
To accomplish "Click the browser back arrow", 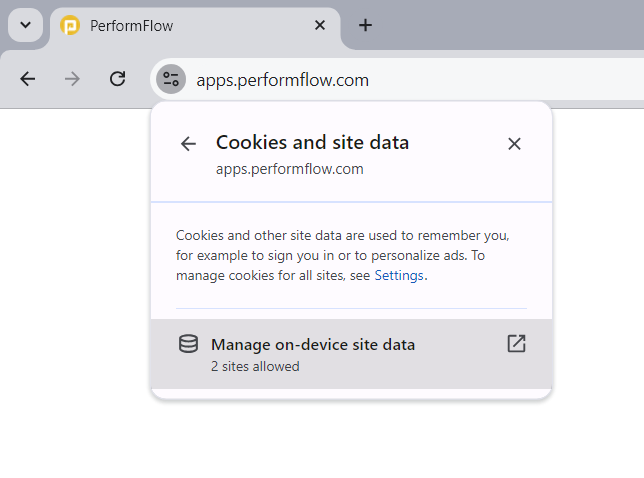I will tap(28, 79).
